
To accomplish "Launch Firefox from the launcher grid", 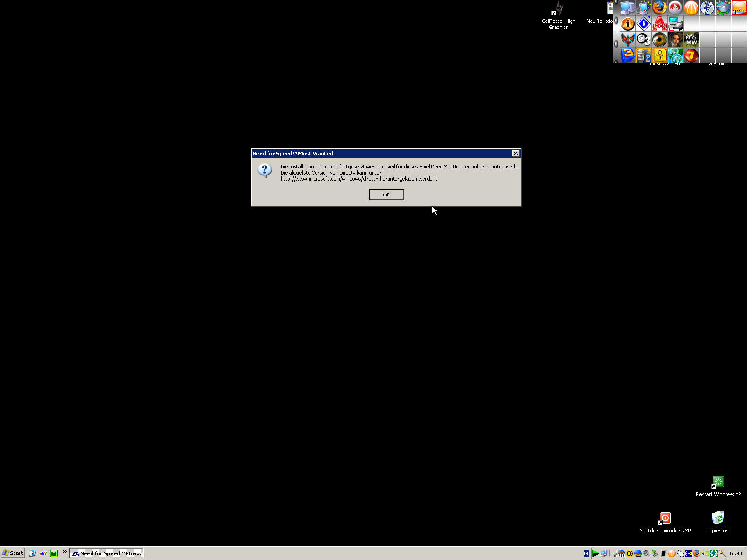I will point(660,8).
